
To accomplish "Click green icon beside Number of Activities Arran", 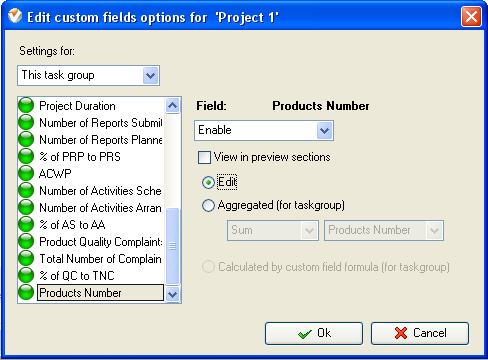I will point(26,207).
